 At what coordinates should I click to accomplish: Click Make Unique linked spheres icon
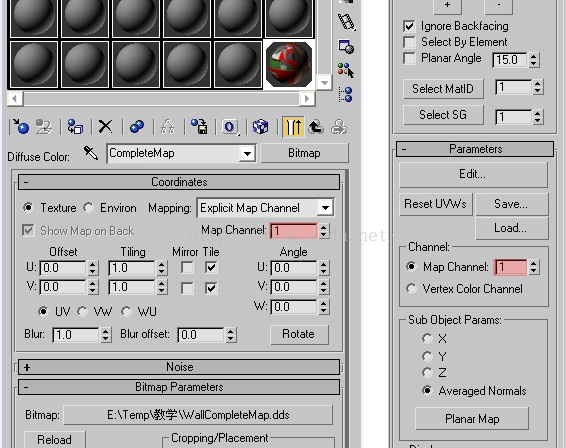click(x=137, y=127)
